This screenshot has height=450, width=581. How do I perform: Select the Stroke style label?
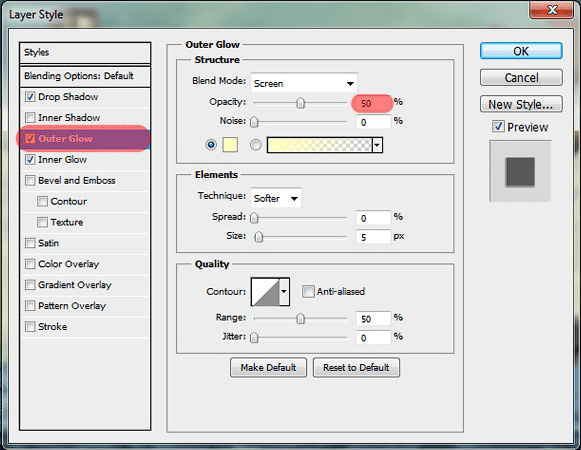[53, 327]
